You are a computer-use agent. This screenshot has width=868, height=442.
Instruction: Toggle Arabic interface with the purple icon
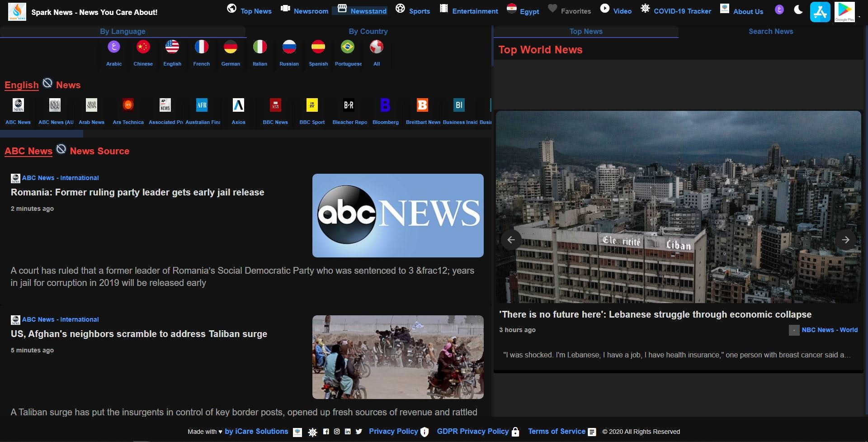pyautogui.click(x=779, y=9)
